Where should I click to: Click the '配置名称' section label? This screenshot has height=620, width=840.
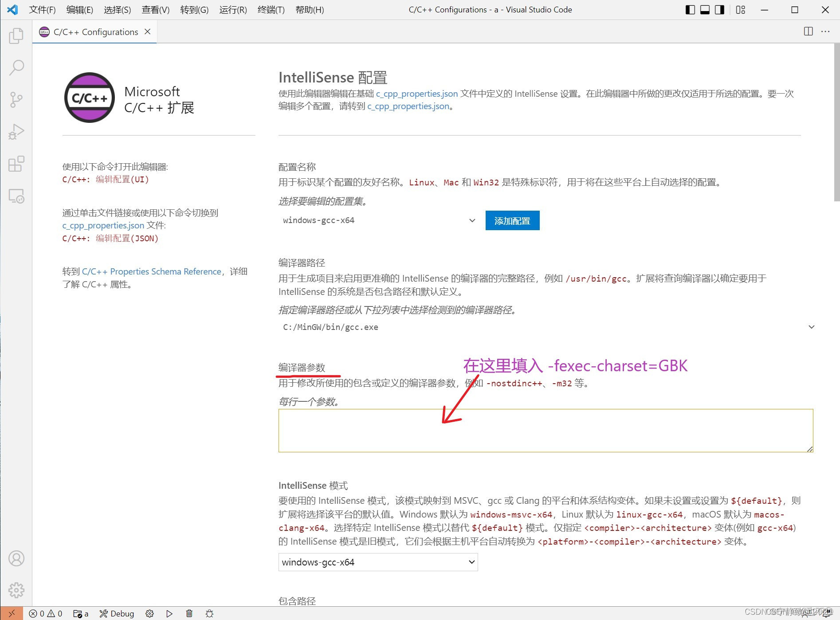[297, 167]
